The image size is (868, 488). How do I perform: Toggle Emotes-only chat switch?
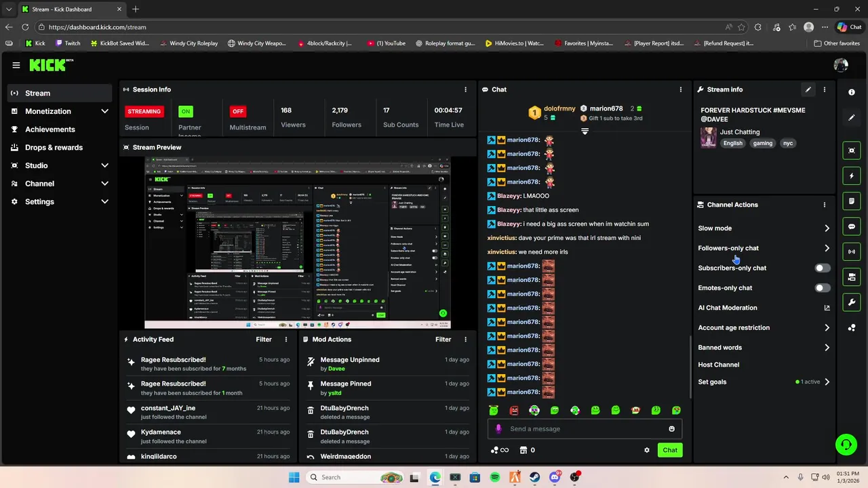coord(821,288)
